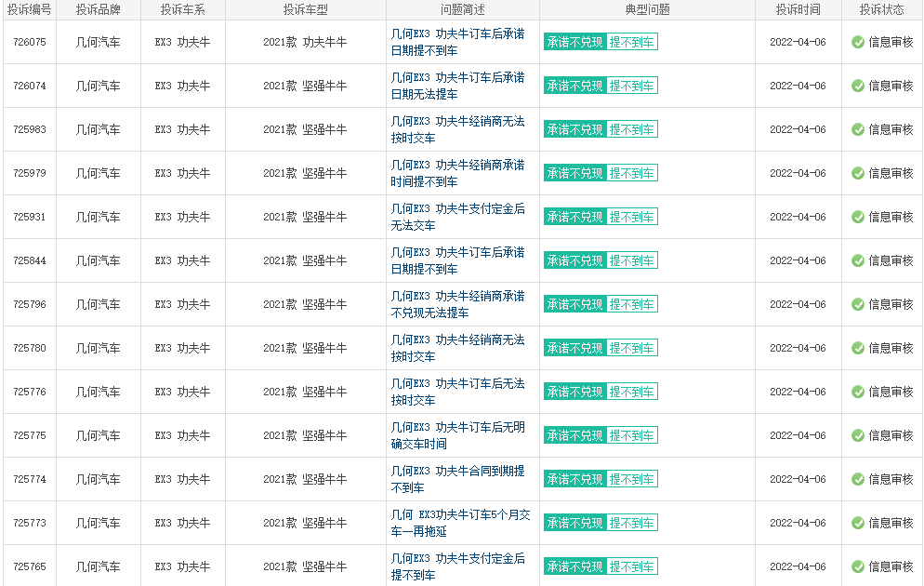Click green check icon in row 725775
924x586 pixels.
pos(858,435)
